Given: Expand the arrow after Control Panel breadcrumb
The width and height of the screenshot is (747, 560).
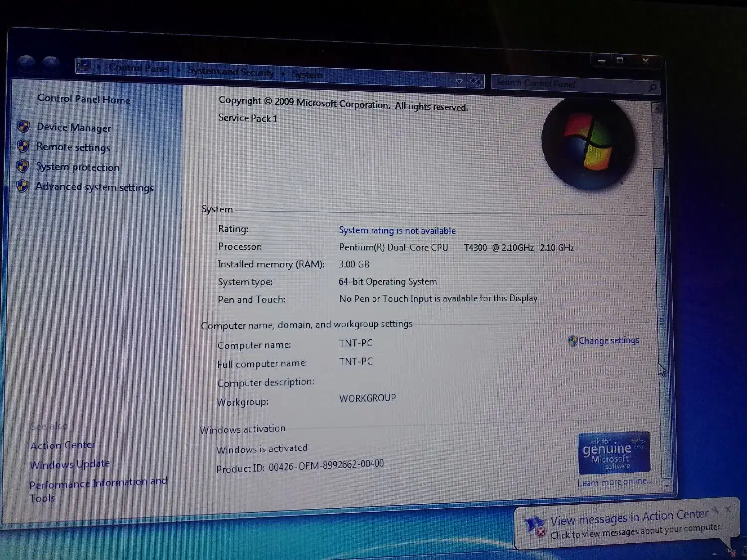Looking at the screenshot, I should point(179,69).
